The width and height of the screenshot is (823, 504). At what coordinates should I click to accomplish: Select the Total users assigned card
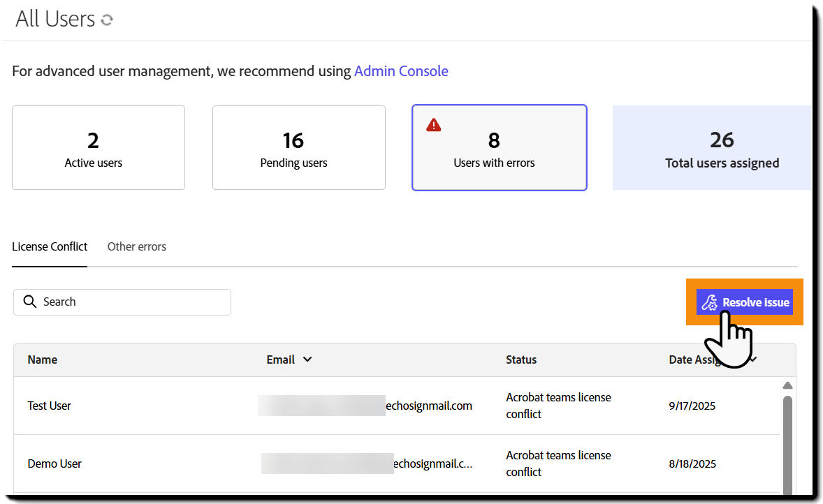[x=711, y=147]
